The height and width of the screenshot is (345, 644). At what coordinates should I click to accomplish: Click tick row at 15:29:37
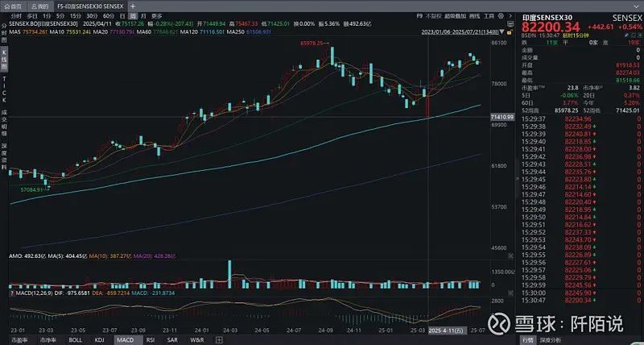point(580,118)
